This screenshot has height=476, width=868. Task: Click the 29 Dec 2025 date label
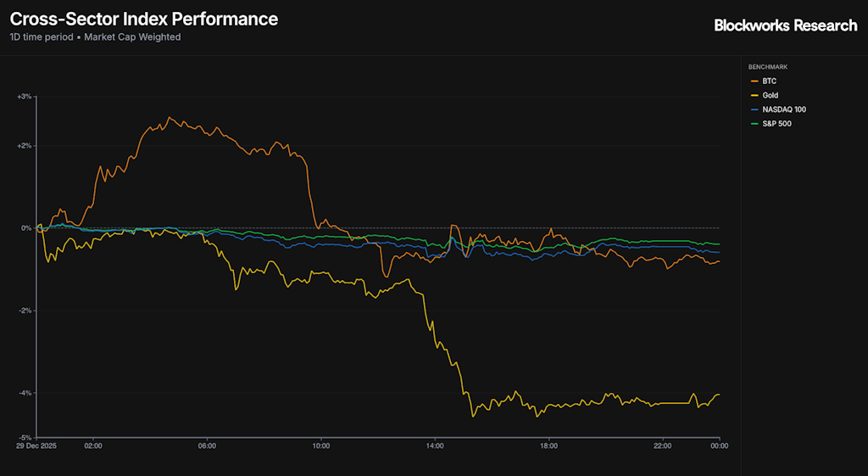38,445
